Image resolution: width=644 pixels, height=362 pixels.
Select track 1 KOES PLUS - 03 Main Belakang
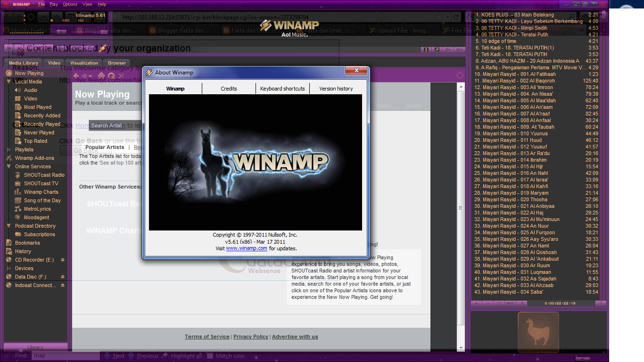pos(537,15)
